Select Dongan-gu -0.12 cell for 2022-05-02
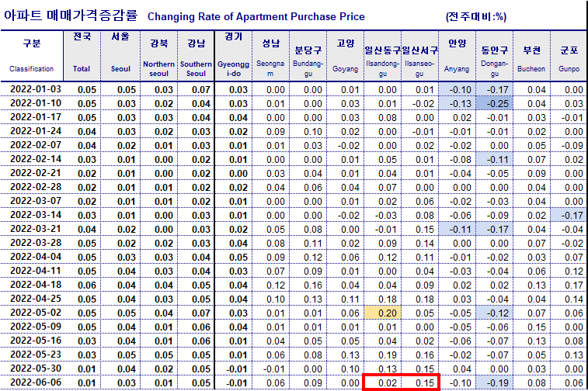 coord(494,313)
